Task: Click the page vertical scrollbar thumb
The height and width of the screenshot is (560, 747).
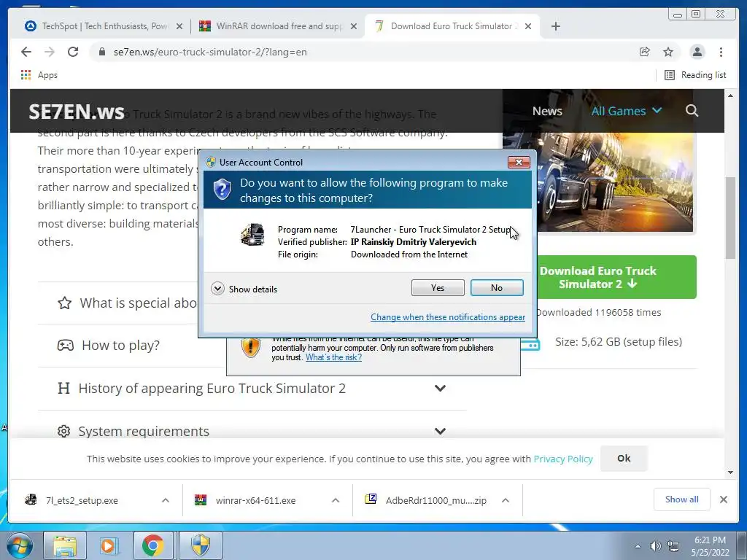Action: 731,217
